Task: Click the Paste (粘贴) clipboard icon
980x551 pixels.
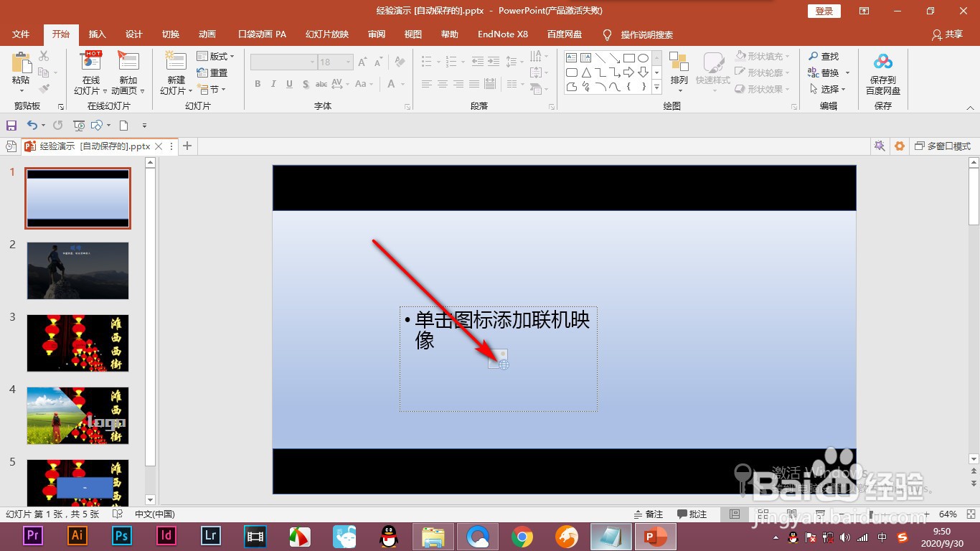Action: click(21, 62)
